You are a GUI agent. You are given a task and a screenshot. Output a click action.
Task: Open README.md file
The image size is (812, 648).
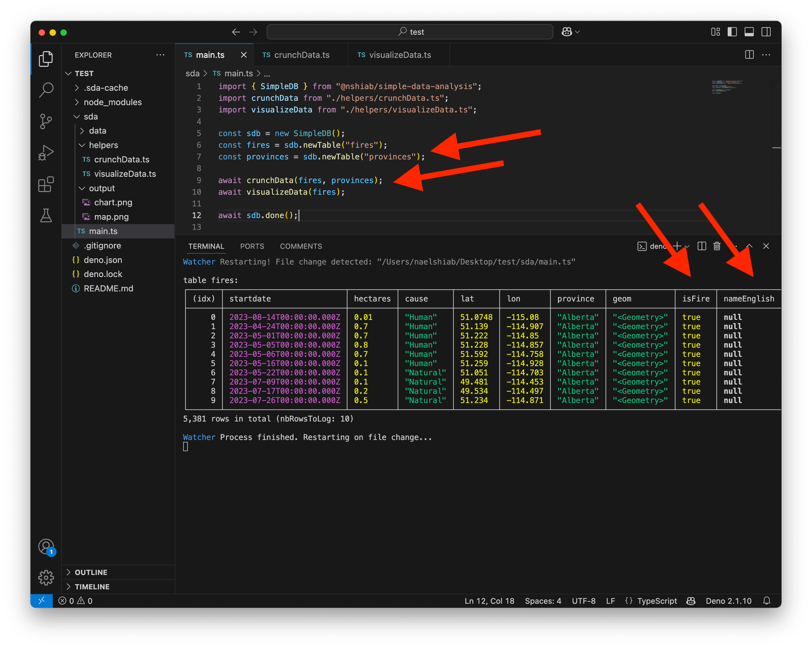tap(118, 289)
